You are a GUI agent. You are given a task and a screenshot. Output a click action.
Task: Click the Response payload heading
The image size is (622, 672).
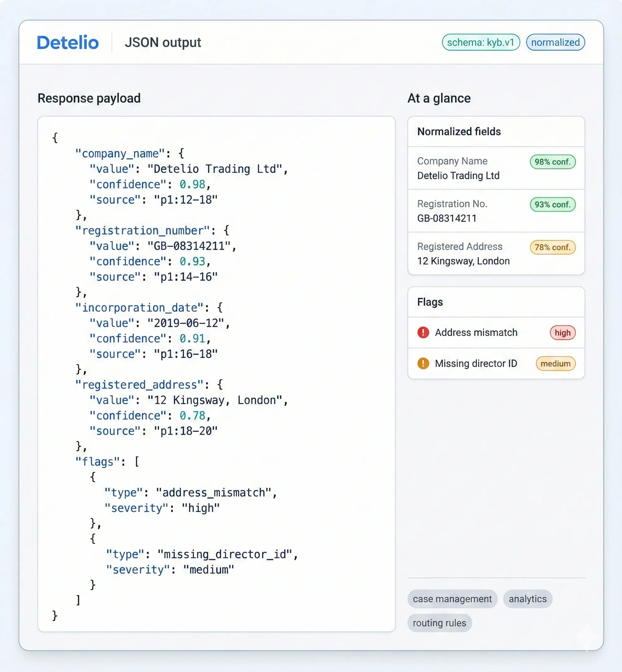tap(89, 98)
